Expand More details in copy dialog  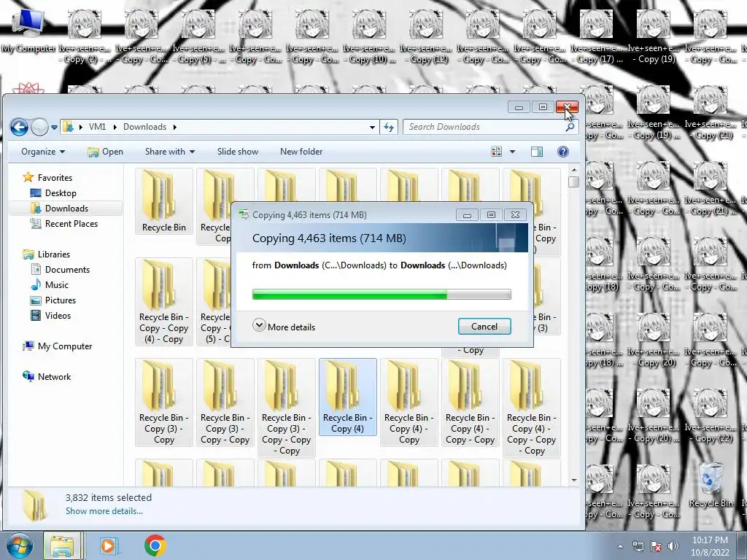[284, 327]
